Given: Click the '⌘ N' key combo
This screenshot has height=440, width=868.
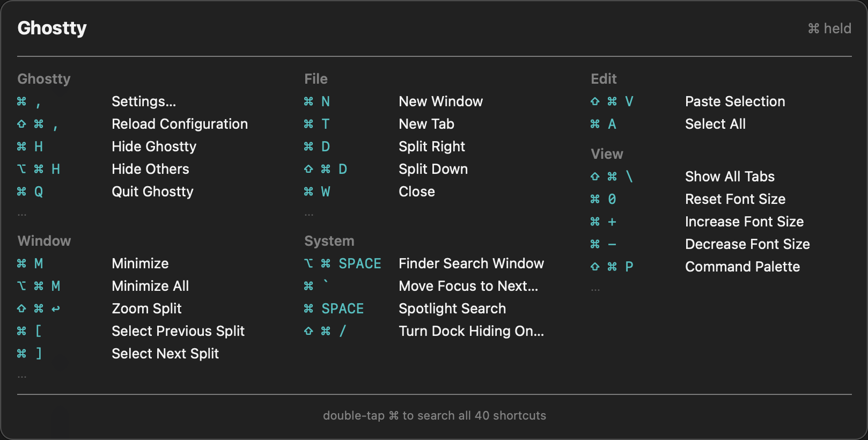Looking at the screenshot, I should [x=317, y=101].
